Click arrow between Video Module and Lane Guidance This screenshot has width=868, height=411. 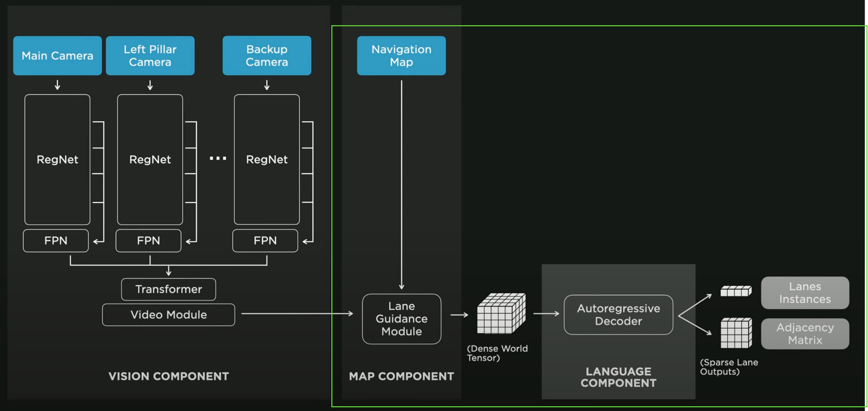click(x=297, y=314)
